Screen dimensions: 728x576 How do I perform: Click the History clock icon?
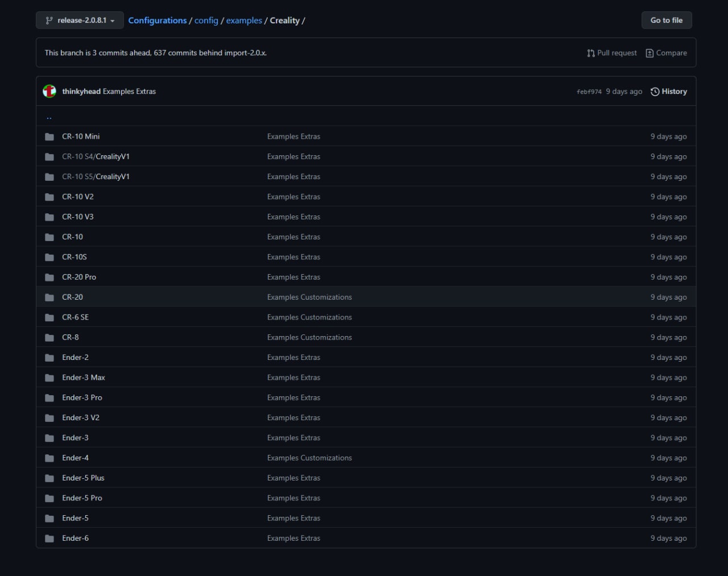click(x=655, y=92)
